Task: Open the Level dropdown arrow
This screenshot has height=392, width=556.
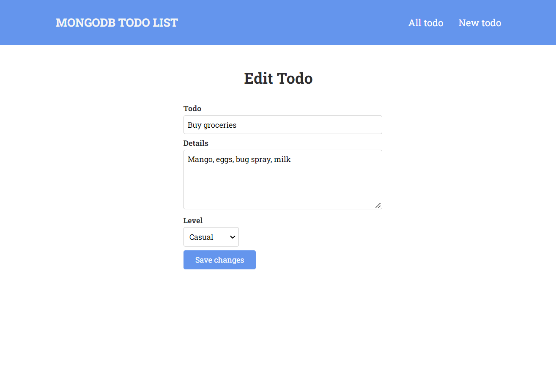Action: [x=232, y=237]
